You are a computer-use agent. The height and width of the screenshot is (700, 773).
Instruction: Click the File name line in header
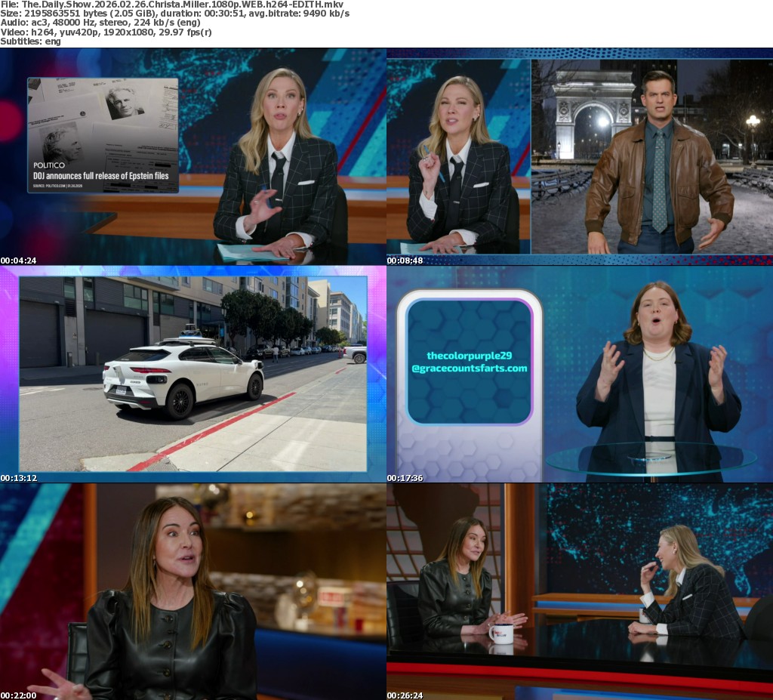[x=171, y=5]
